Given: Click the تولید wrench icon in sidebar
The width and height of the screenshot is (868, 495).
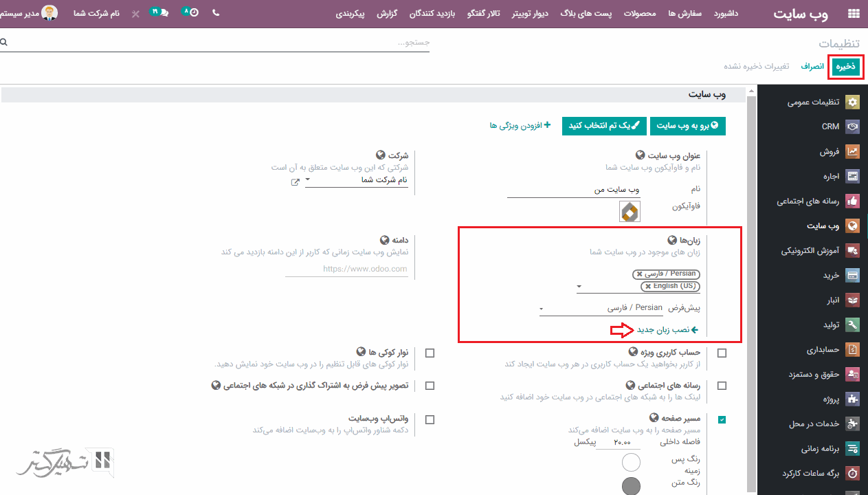Looking at the screenshot, I should [x=853, y=325].
